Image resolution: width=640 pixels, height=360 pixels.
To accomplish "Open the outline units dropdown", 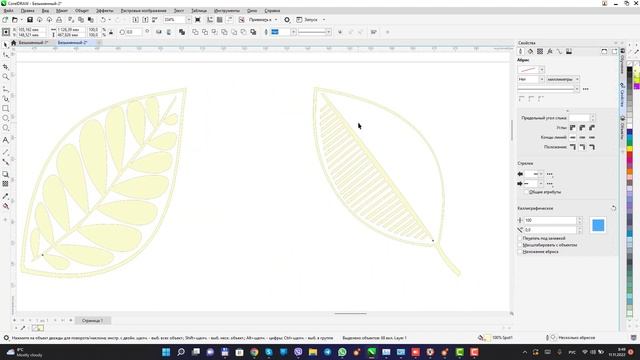I will (577, 79).
